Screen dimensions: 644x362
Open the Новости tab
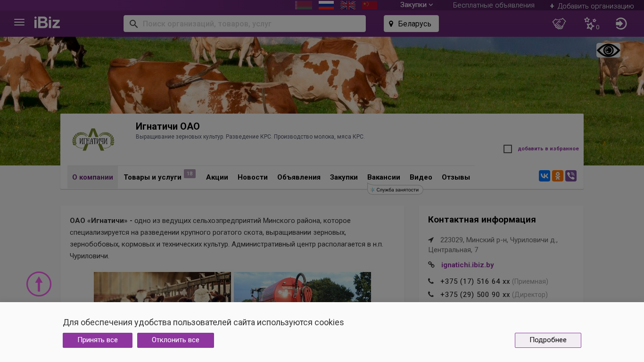pos(253,177)
